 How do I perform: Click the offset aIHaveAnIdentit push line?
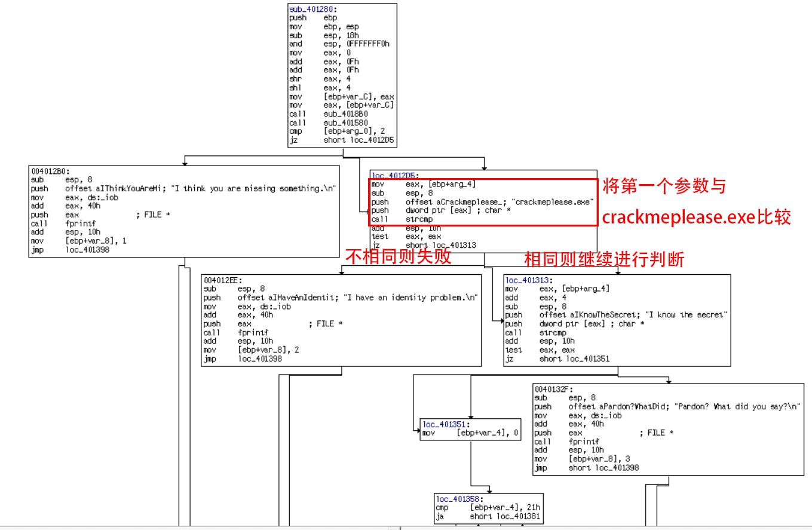point(341,298)
